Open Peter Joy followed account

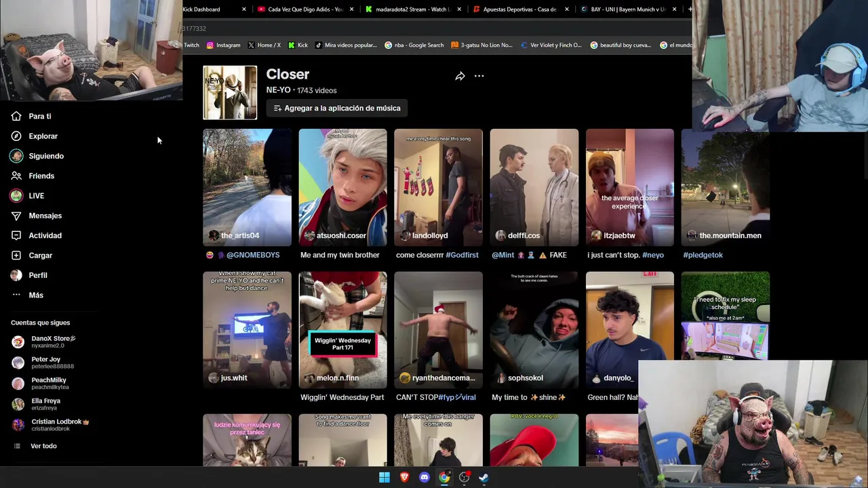43,363
